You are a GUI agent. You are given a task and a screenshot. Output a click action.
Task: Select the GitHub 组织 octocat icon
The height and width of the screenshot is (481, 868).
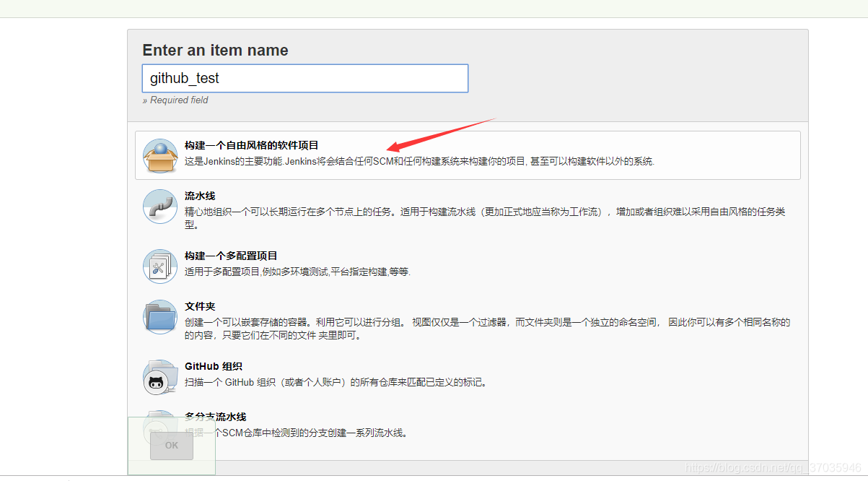(159, 377)
